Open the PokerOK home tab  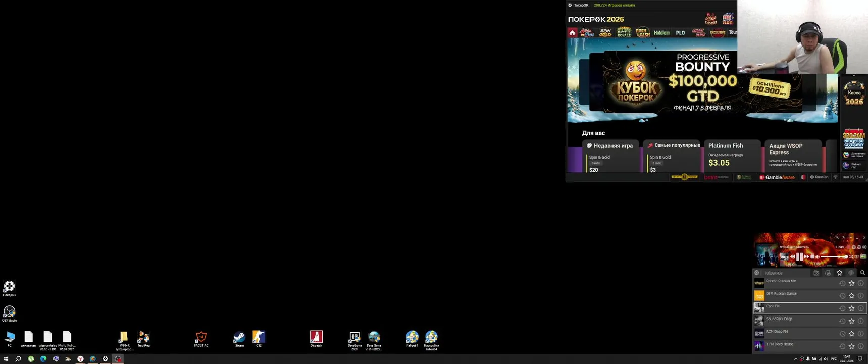point(572,33)
